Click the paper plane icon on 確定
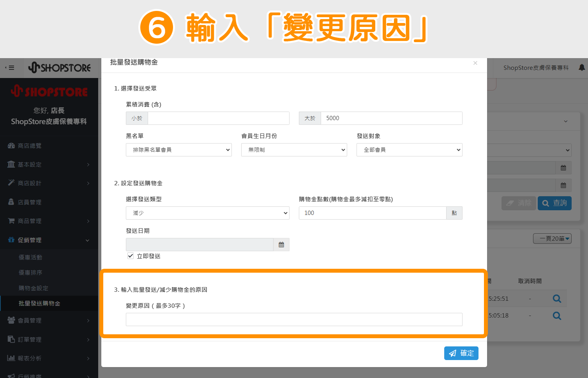This screenshot has height=378, width=588. [452, 353]
